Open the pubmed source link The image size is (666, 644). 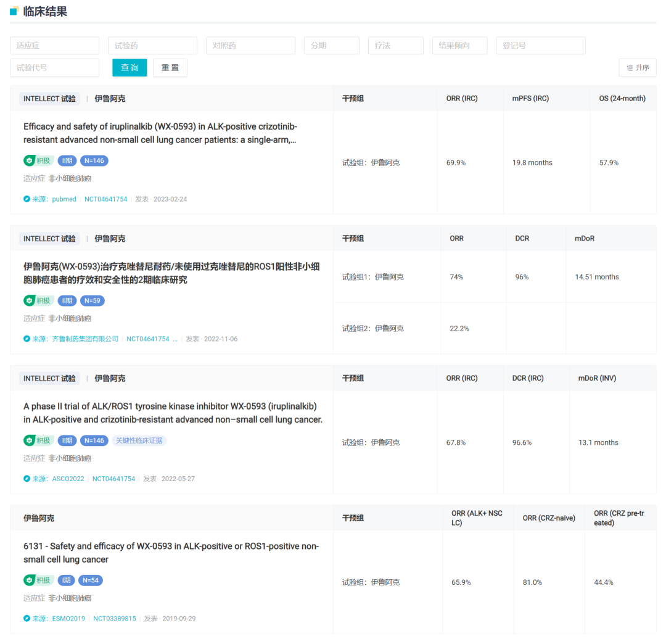pos(64,199)
